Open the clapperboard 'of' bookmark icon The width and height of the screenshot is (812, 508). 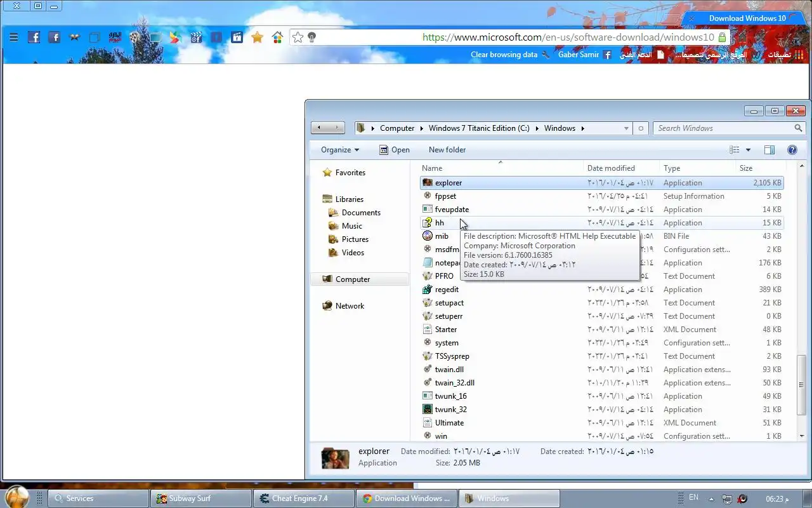pyautogui.click(x=196, y=37)
